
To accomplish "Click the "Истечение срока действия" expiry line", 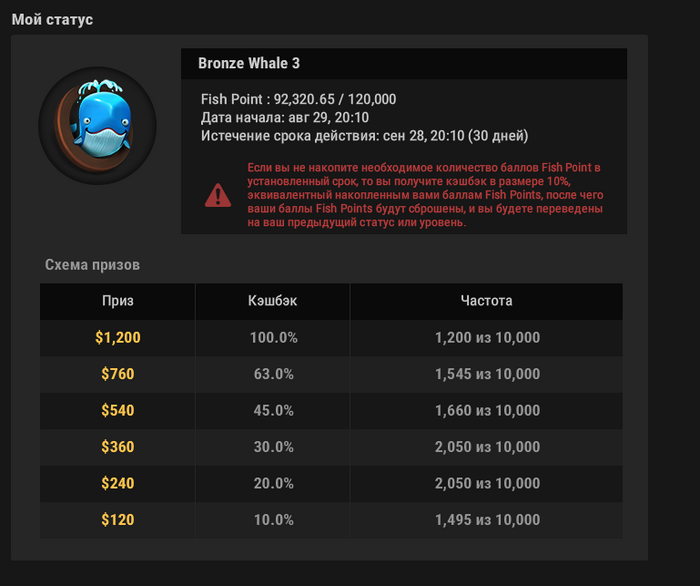I will 365,135.
